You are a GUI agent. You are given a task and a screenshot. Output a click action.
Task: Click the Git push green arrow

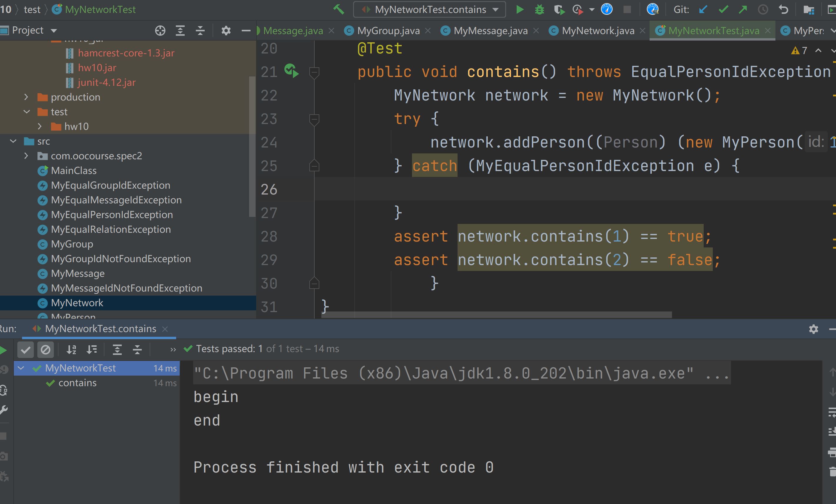tap(743, 9)
